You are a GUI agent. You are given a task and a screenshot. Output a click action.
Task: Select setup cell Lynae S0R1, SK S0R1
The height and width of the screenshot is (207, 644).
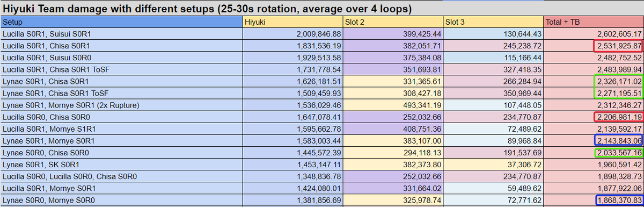tap(121, 164)
